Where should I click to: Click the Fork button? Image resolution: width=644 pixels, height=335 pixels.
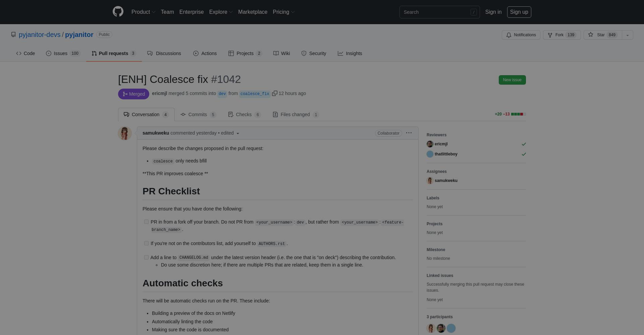click(x=562, y=35)
